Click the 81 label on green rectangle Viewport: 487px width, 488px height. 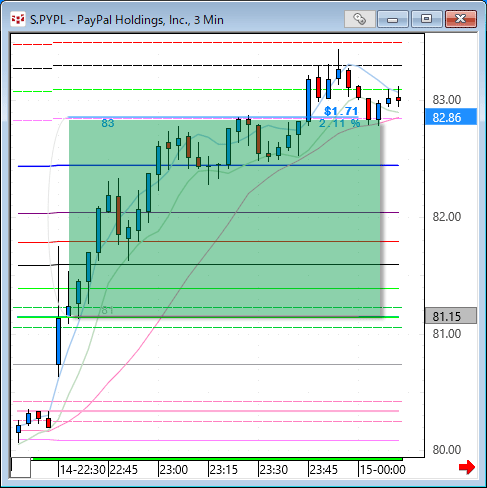[x=107, y=310]
